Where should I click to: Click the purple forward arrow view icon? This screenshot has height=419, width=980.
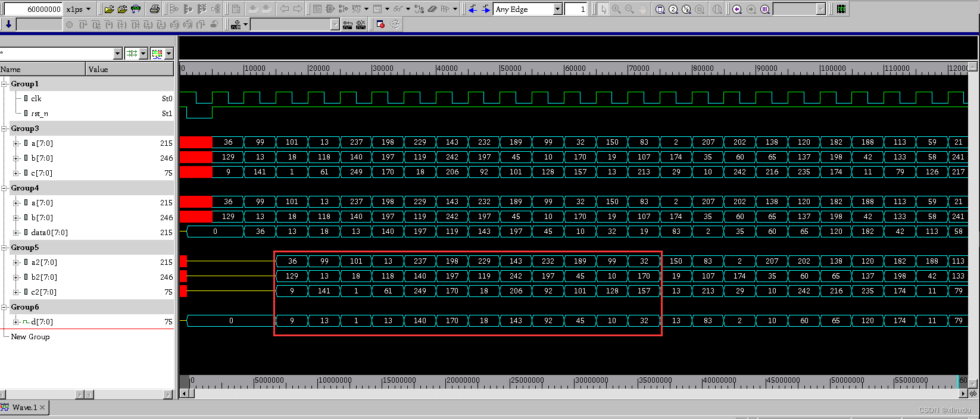[751, 9]
